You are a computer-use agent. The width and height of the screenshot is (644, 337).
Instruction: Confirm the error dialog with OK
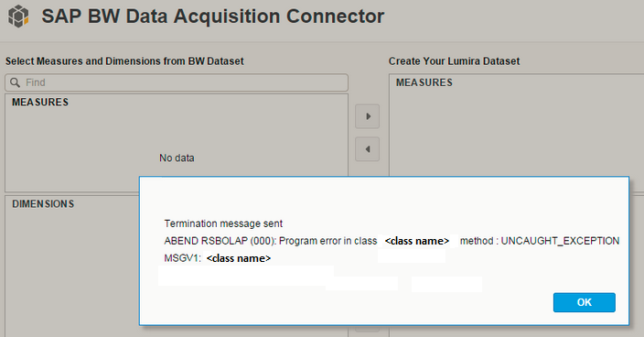click(x=584, y=302)
